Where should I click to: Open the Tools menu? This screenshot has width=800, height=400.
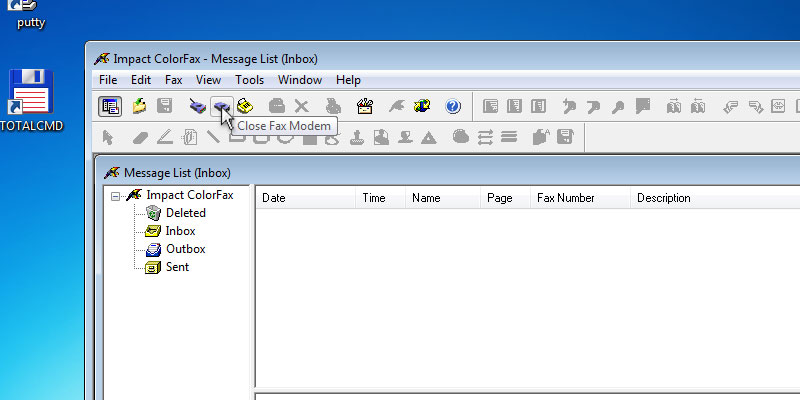[249, 80]
